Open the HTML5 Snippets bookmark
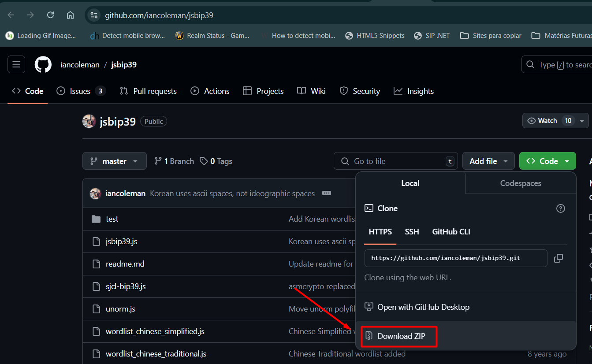 click(x=375, y=36)
